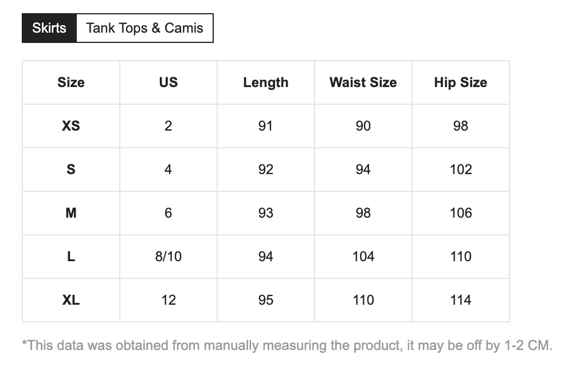The height and width of the screenshot is (370, 588).
Task: Click the S waist size value 94
Action: coord(363,170)
